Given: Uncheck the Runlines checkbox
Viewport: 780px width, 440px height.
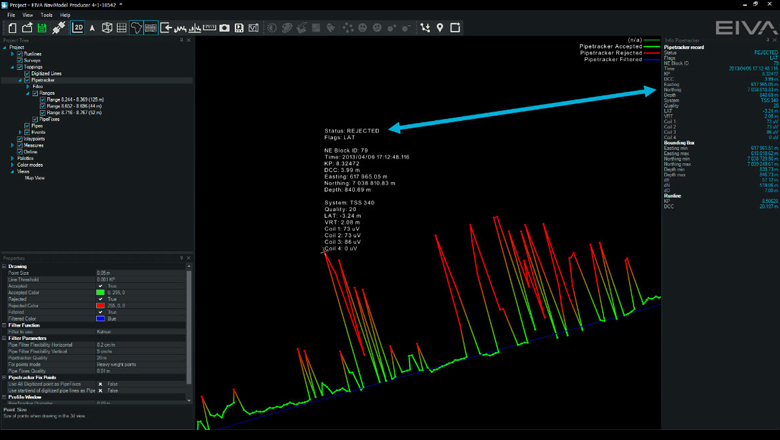Looking at the screenshot, I should [20, 54].
